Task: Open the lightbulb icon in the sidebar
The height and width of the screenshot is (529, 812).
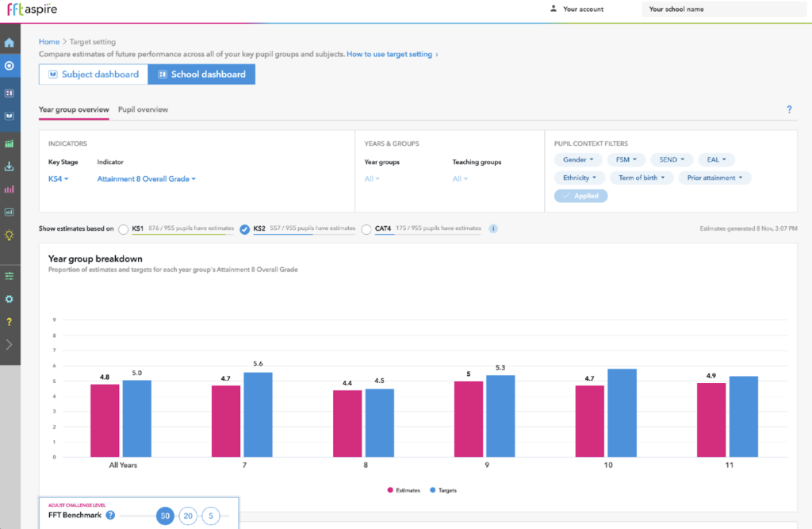Action: click(10, 235)
